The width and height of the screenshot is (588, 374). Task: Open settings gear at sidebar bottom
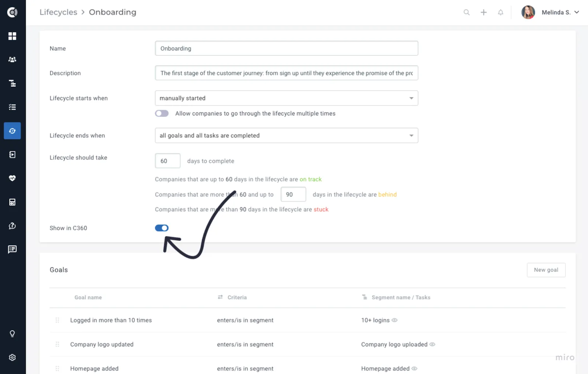tap(12, 357)
